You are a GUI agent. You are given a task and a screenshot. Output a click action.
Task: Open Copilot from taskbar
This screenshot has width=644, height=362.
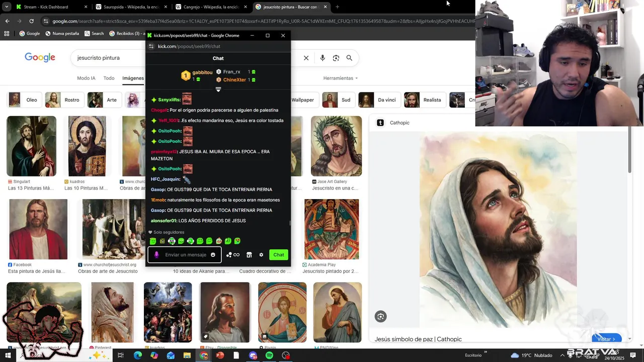click(x=154, y=355)
